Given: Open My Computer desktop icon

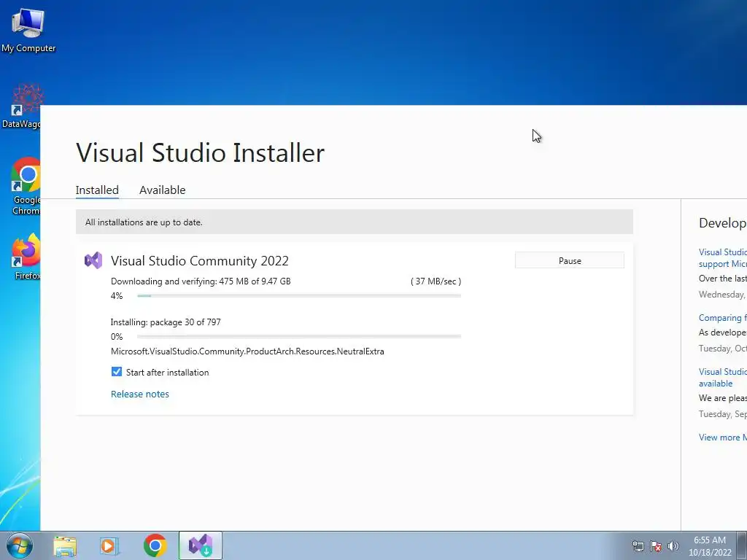Looking at the screenshot, I should coord(28,31).
